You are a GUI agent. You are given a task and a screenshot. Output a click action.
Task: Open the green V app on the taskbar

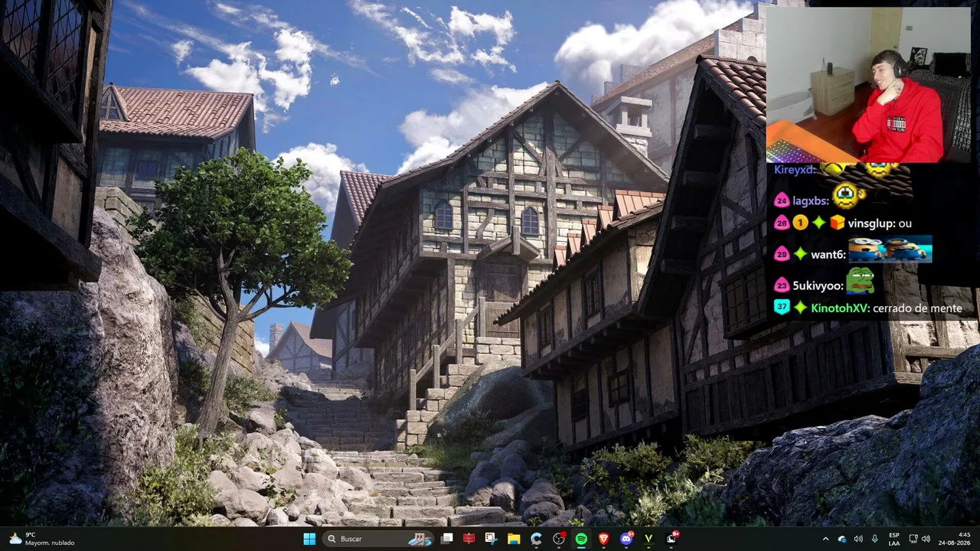pos(648,539)
